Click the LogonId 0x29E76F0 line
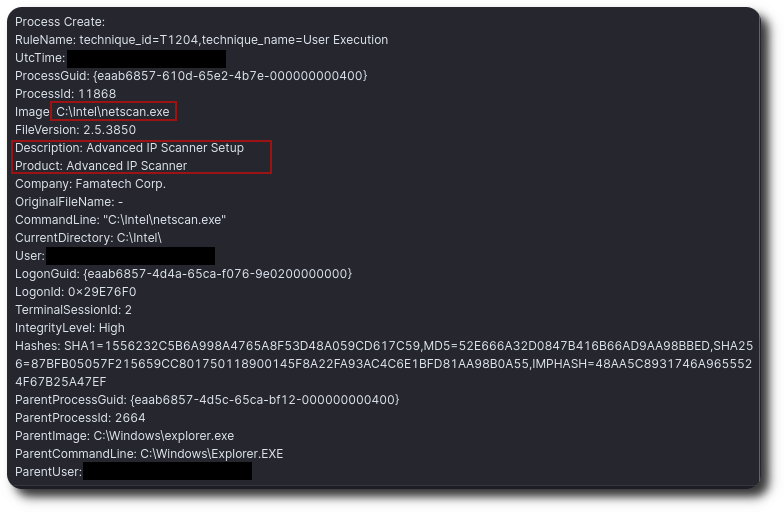Viewport: 784px width, 512px height. click(75, 292)
